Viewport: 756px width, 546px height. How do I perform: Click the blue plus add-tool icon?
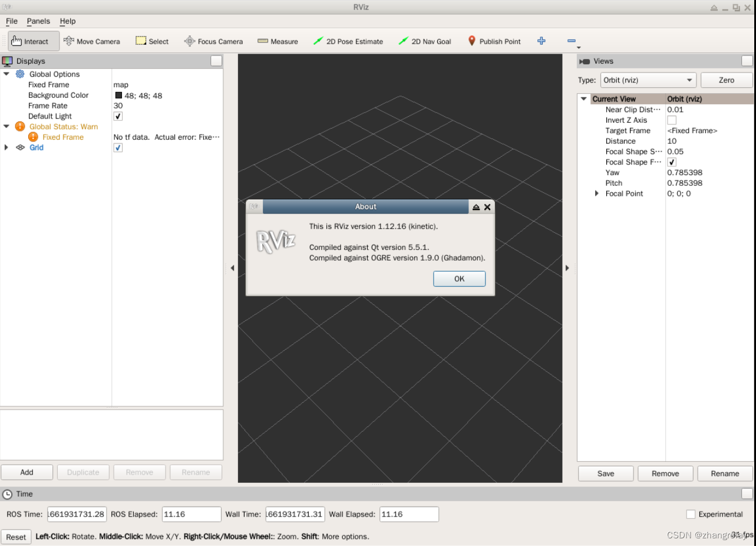pyautogui.click(x=542, y=41)
